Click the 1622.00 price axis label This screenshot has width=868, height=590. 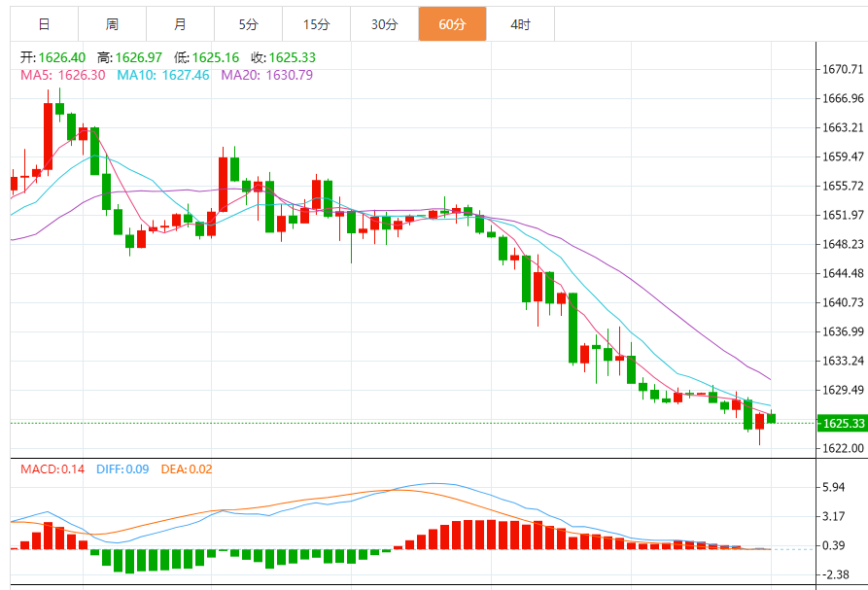843,448
